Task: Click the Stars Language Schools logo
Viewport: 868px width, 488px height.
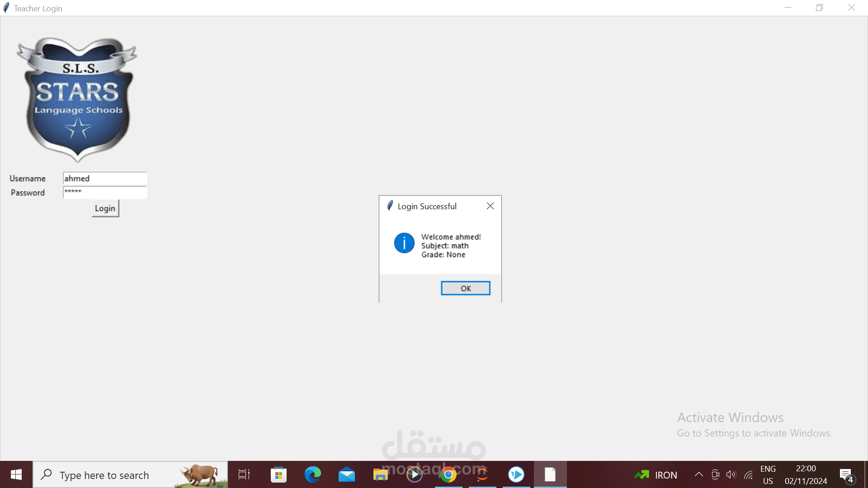Action: point(78,99)
